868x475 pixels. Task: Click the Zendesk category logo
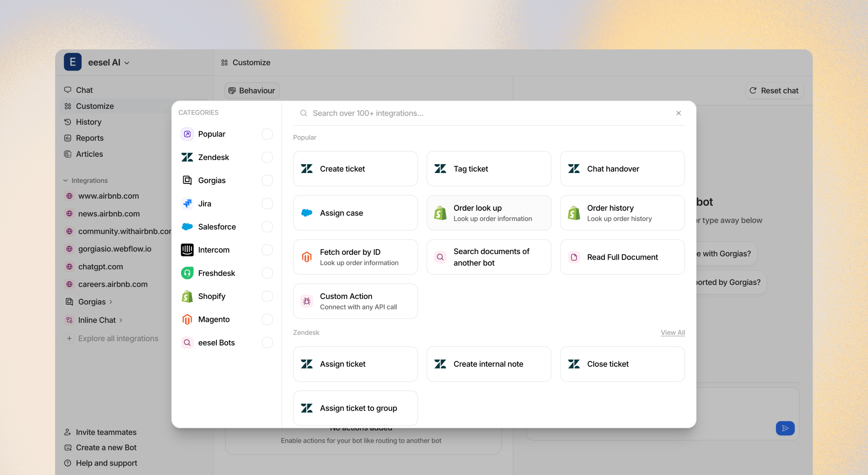(187, 157)
